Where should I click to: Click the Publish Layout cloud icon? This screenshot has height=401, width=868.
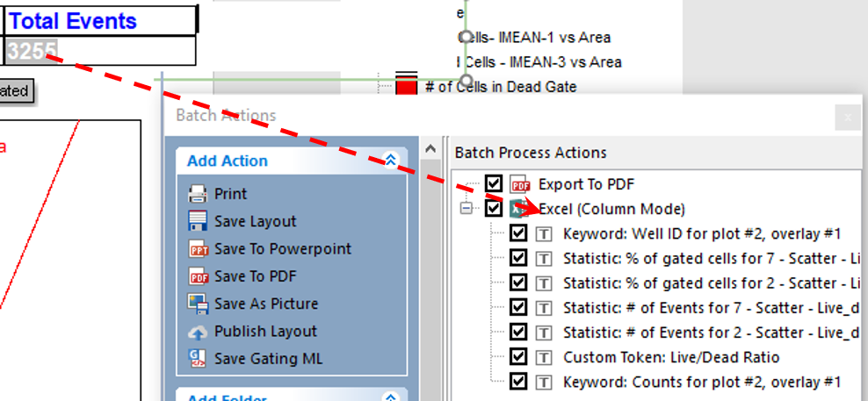pos(198,332)
